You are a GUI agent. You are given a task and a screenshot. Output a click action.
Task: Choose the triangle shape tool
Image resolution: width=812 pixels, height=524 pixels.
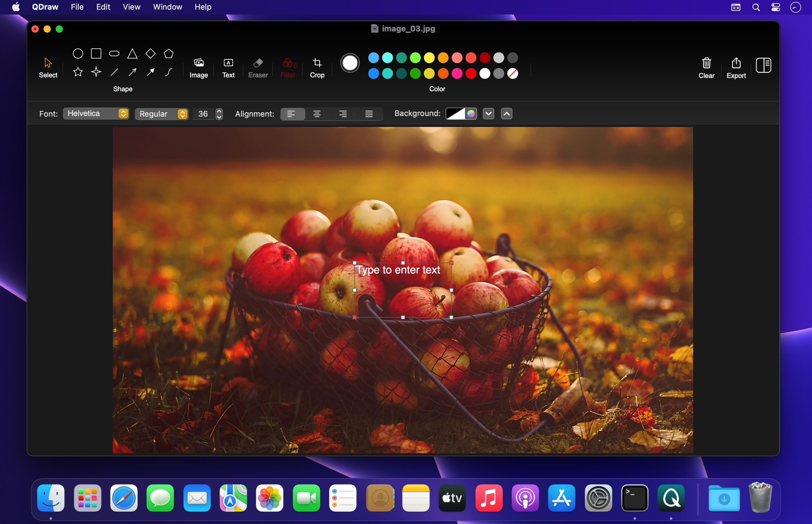(x=132, y=54)
